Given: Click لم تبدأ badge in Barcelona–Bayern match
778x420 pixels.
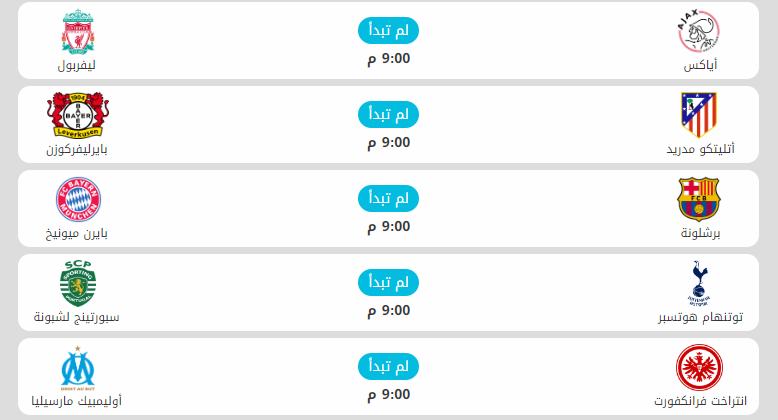Looking at the screenshot, I should coord(388,199).
